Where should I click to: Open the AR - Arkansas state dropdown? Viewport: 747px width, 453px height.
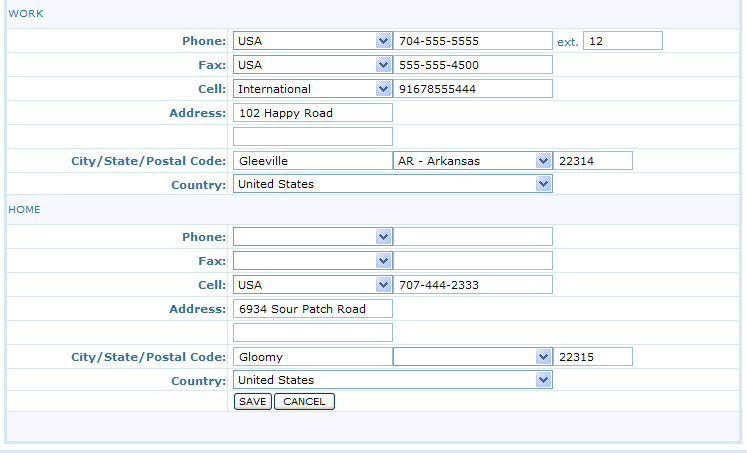(472, 161)
